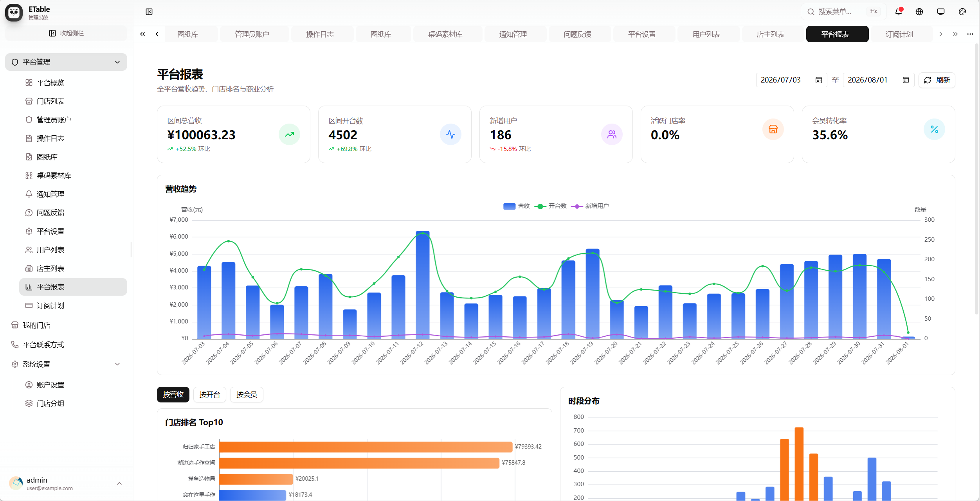Go to next tab arrow
Viewport: 980px width, 501px height.
click(x=940, y=34)
